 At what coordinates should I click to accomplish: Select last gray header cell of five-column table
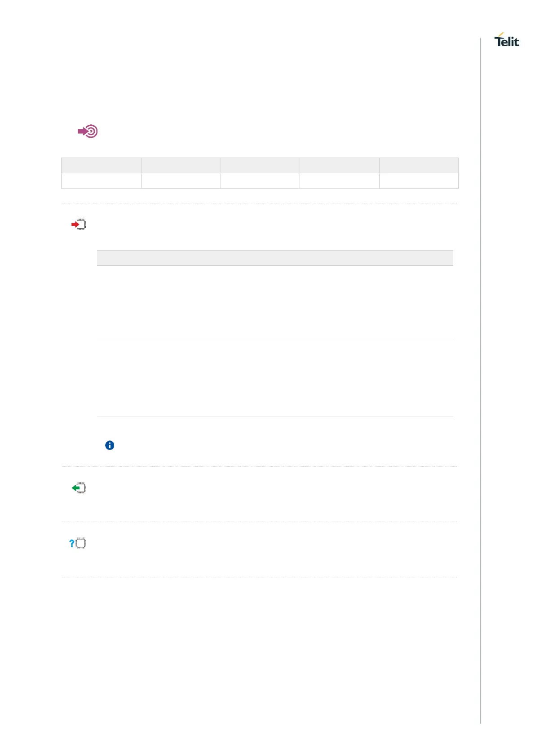coord(419,165)
